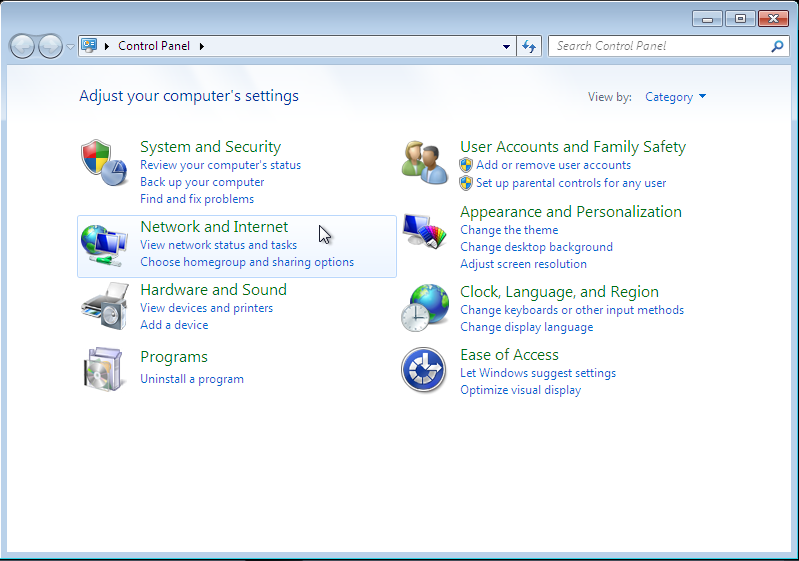Click shield icon beside Set up parental controls
Image resolution: width=799 pixels, height=561 pixels.
click(466, 183)
